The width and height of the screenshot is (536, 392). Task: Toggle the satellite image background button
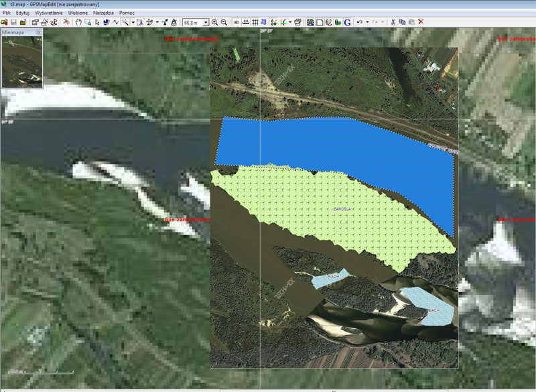pyautogui.click(x=310, y=22)
